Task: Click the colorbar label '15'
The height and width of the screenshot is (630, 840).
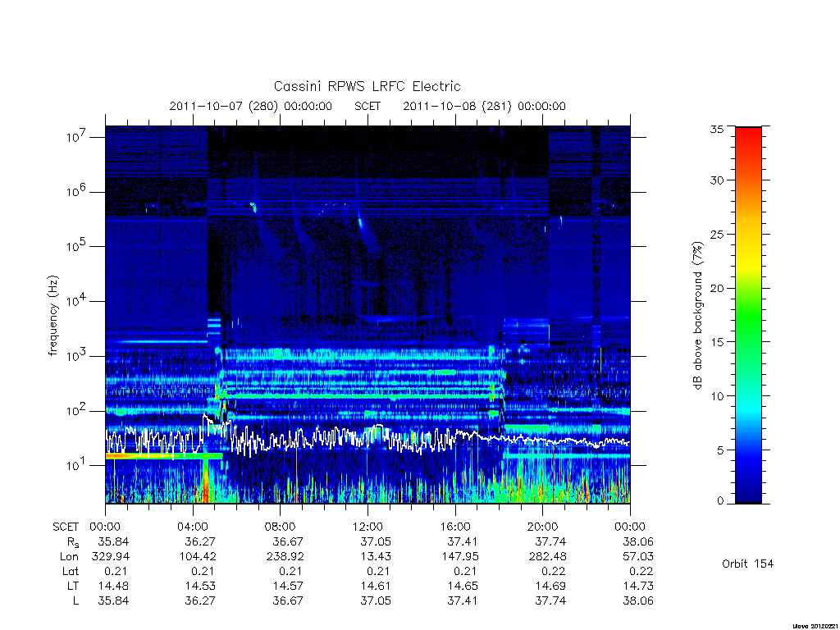Action: 717,342
